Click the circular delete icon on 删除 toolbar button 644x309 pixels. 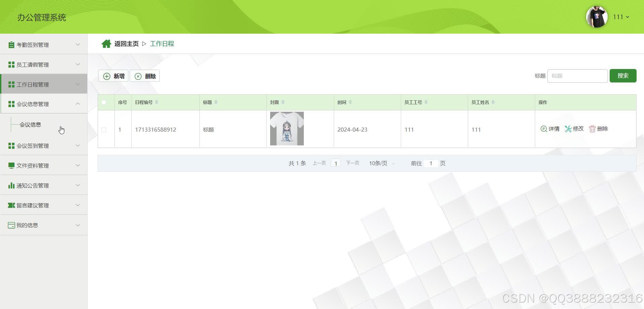tap(138, 76)
